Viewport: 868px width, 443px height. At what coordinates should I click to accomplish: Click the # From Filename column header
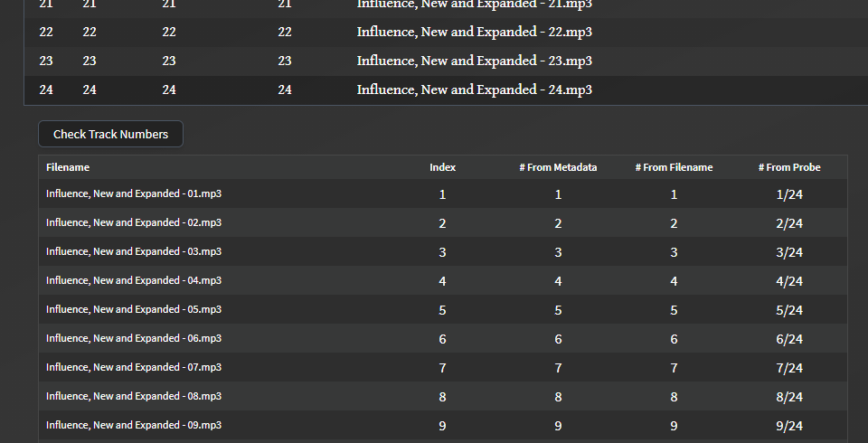click(674, 167)
